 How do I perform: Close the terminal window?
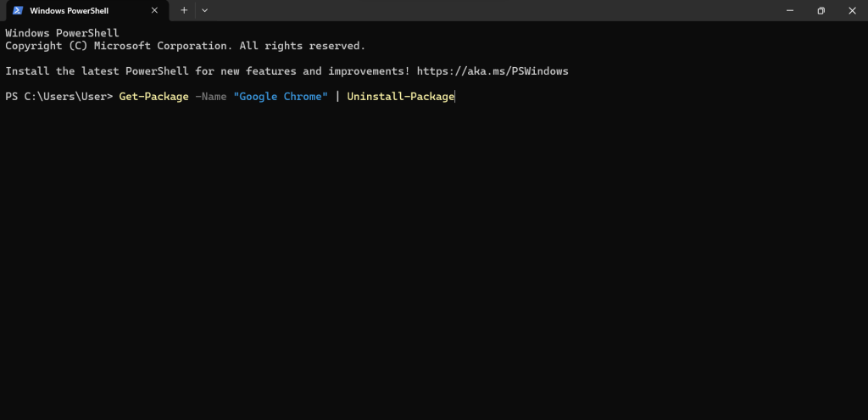coord(852,10)
